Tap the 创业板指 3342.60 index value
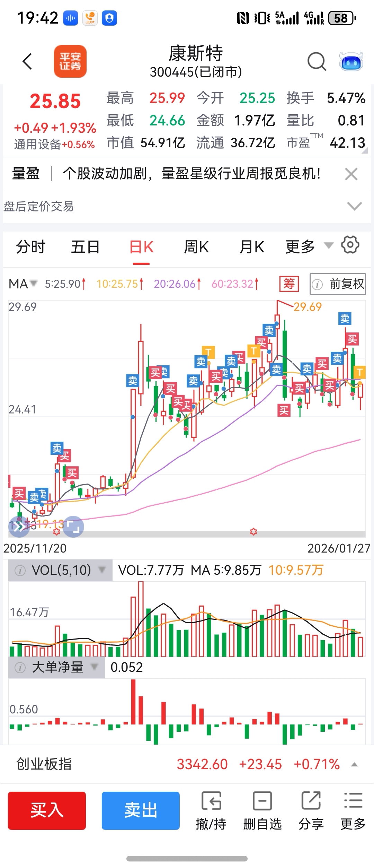 [202, 764]
